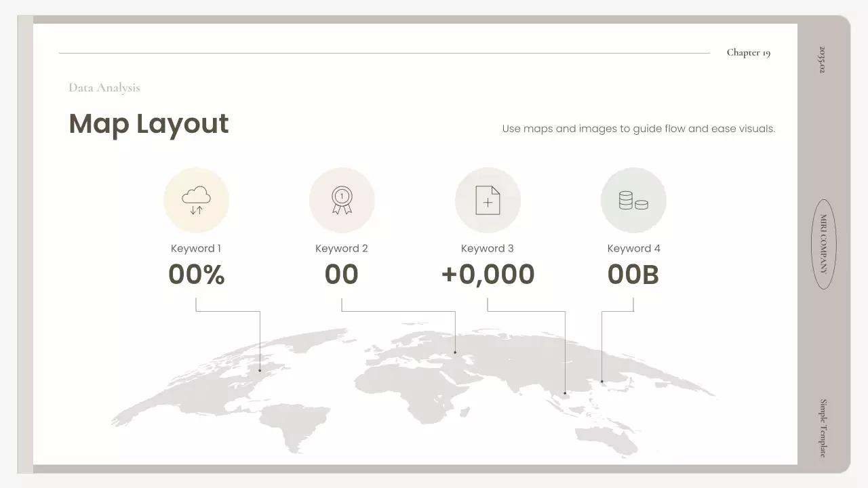Viewport: 868px width, 488px height.
Task: Select the 00 statistic under Keyword 2
Action: coord(342,274)
